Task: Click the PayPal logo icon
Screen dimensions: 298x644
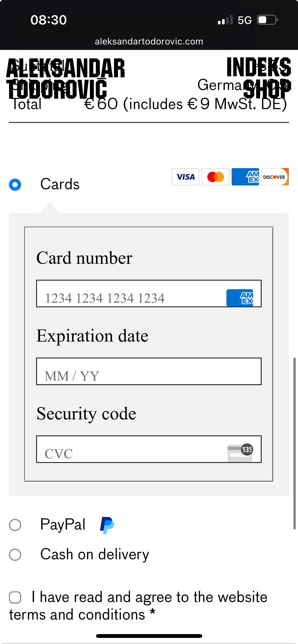Action: pos(107,525)
